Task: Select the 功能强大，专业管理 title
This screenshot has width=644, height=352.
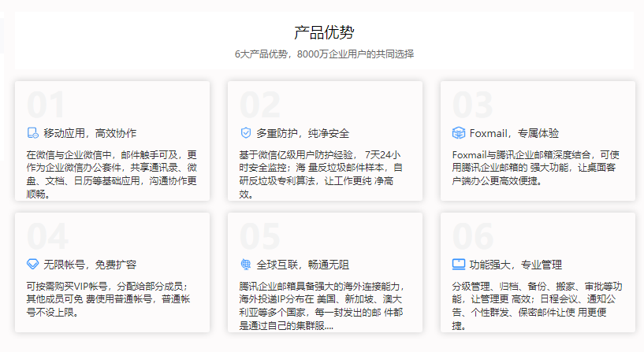Action: pos(516,264)
